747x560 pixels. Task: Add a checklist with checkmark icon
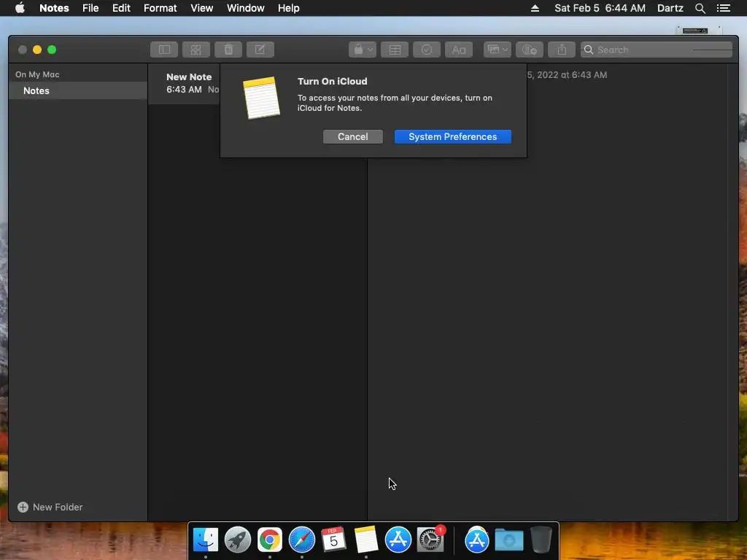(x=426, y=50)
